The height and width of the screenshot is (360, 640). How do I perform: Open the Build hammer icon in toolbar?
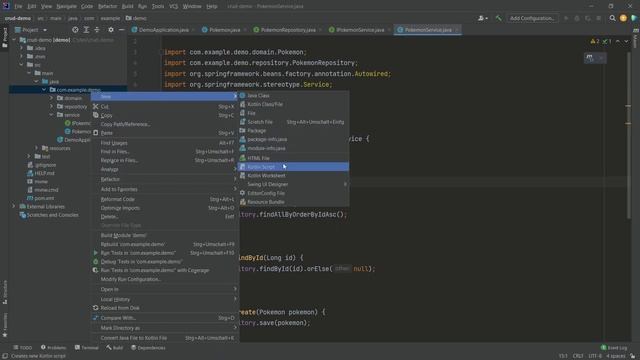point(498,18)
